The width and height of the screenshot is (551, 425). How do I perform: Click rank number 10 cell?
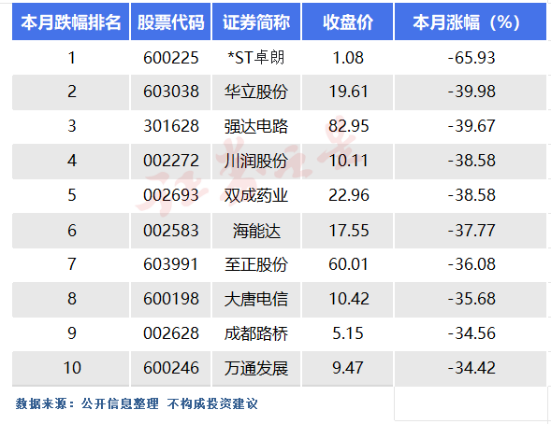point(71,368)
